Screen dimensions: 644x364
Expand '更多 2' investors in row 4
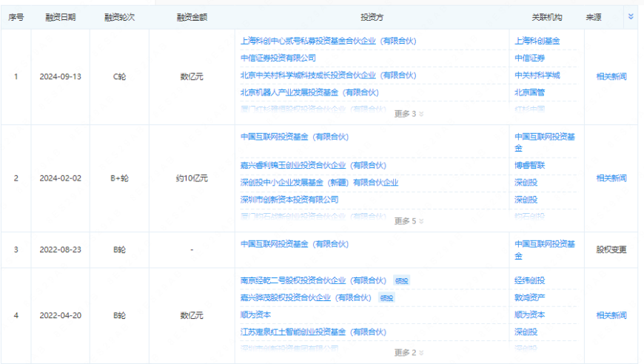(409, 352)
